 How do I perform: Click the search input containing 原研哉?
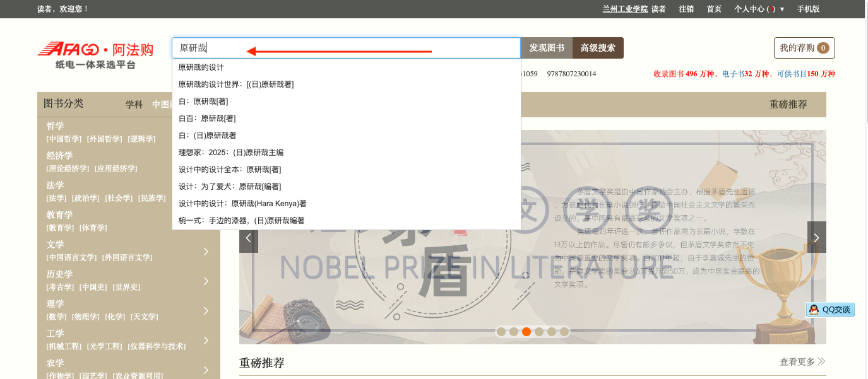(346, 48)
